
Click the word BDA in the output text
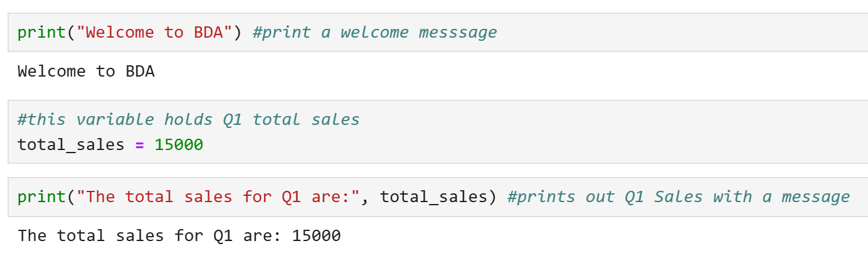(x=140, y=72)
